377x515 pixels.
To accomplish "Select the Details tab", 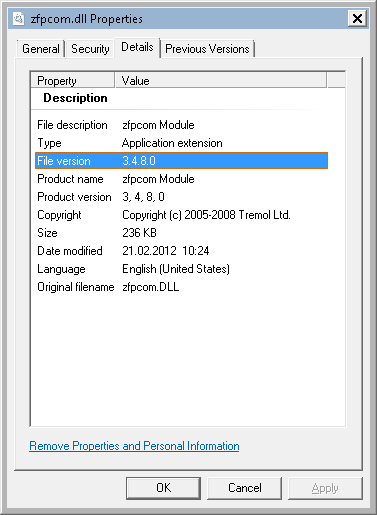I will point(137,47).
